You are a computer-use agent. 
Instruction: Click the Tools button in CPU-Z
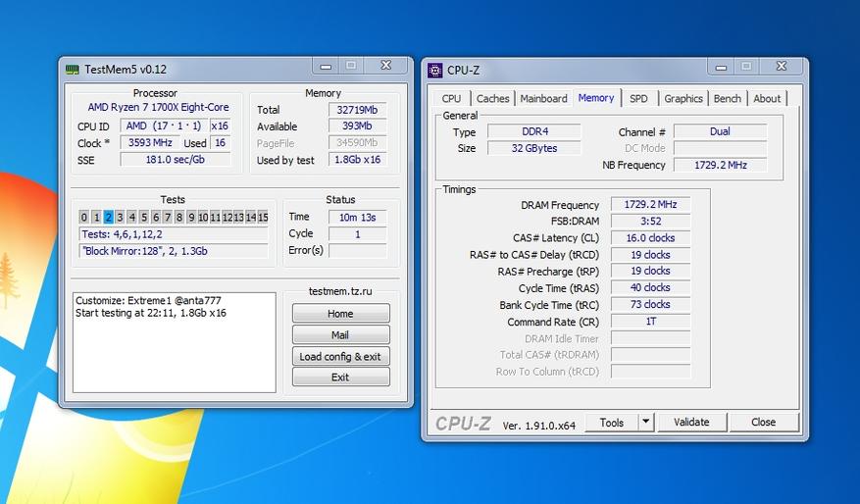click(612, 423)
